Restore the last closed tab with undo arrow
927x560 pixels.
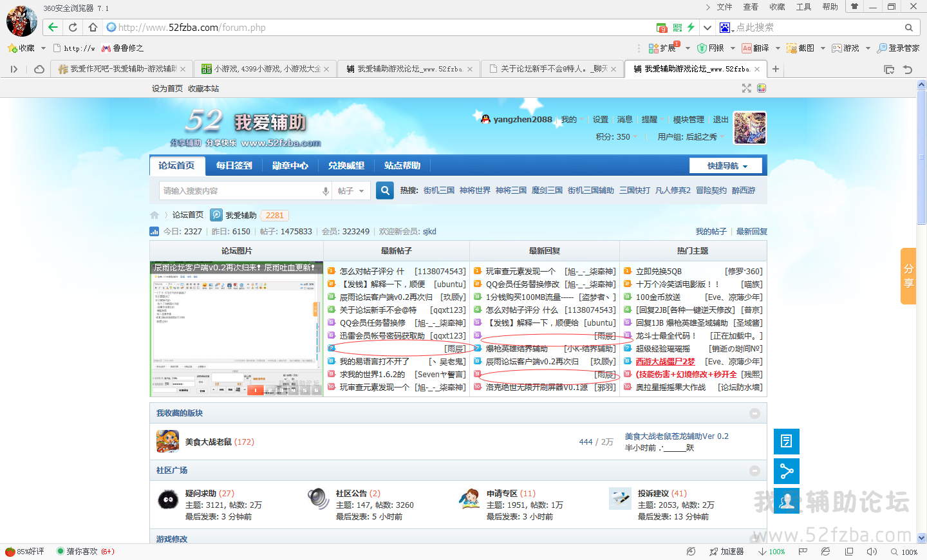[908, 69]
